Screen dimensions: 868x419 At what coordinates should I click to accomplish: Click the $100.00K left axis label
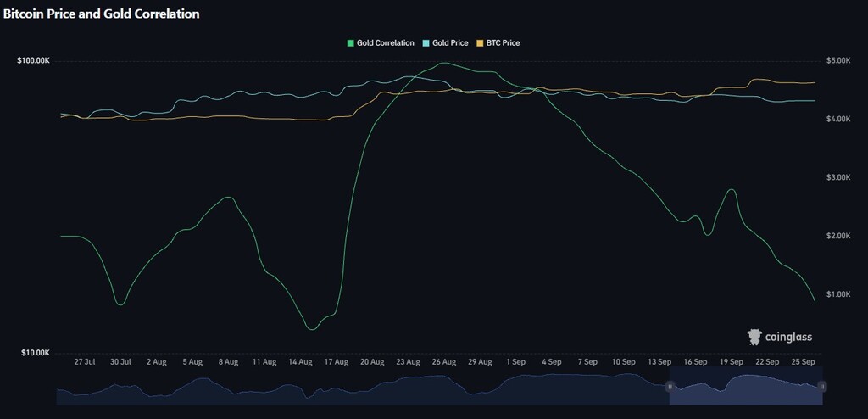(x=34, y=60)
